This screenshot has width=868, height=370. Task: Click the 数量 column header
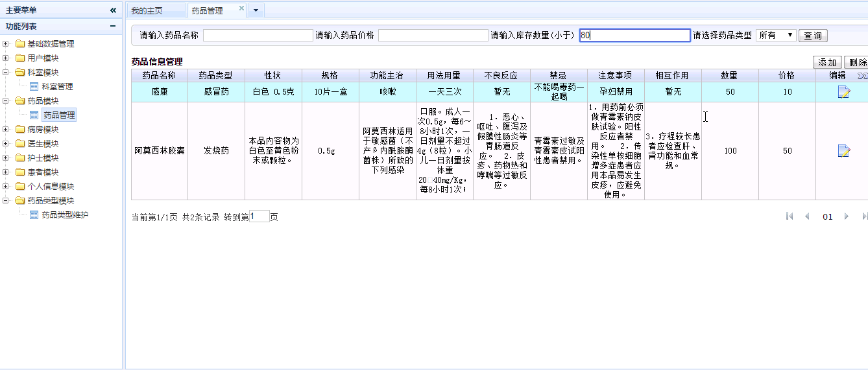point(730,76)
